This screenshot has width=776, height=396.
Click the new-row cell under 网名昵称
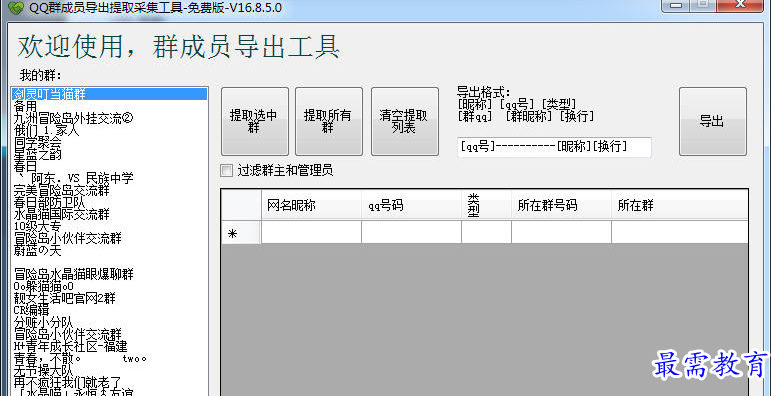point(311,232)
